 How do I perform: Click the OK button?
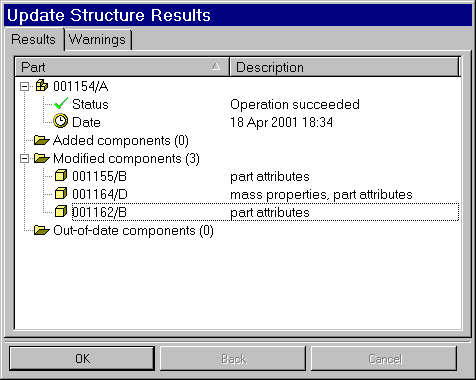82,359
